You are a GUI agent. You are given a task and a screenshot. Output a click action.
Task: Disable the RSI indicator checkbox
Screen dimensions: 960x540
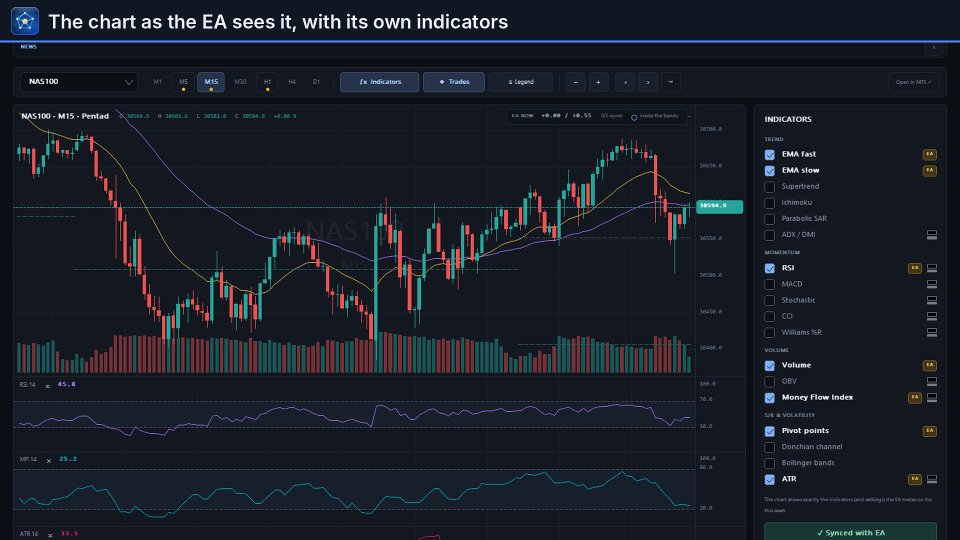770,268
